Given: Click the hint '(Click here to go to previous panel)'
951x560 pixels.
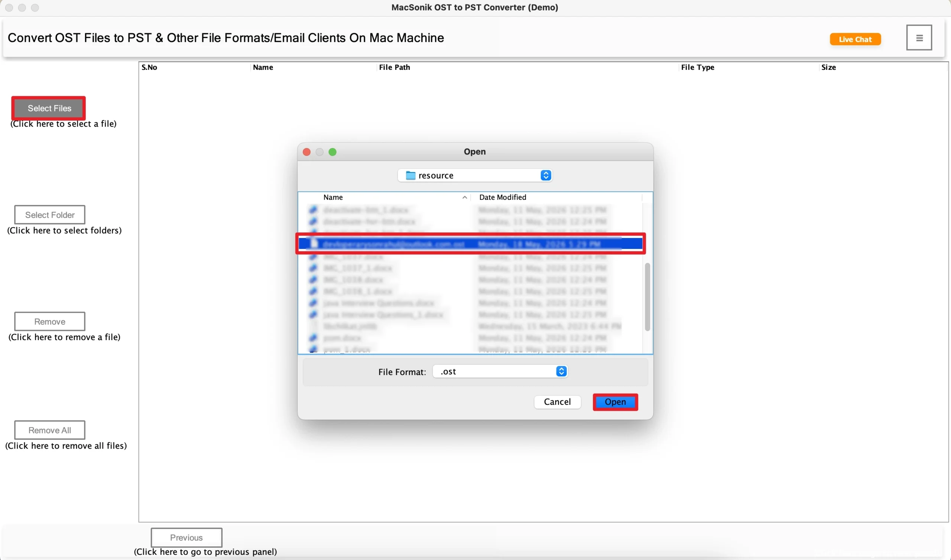Looking at the screenshot, I should point(205,552).
